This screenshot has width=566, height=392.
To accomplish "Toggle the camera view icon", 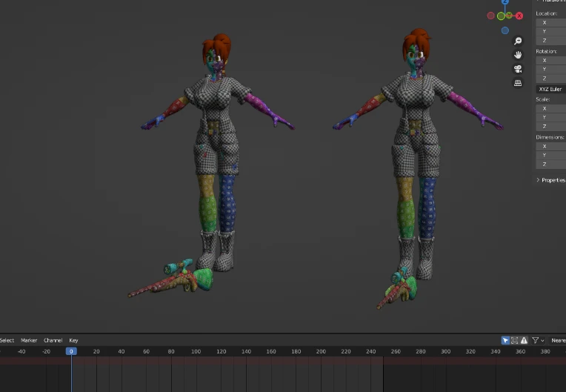I will [518, 69].
